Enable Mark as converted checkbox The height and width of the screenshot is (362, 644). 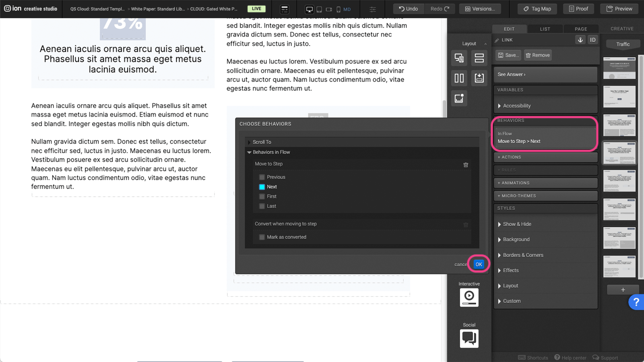262,237
